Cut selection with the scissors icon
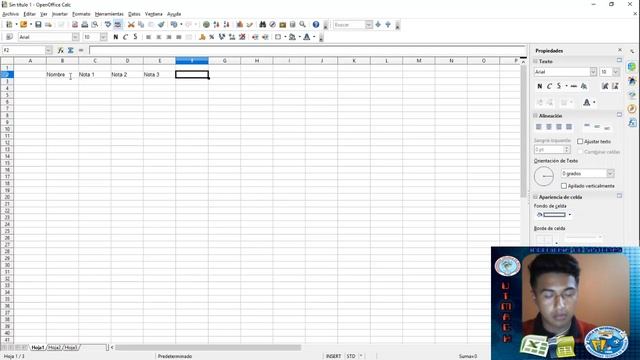The height and width of the screenshot is (360, 640). pos(131,24)
